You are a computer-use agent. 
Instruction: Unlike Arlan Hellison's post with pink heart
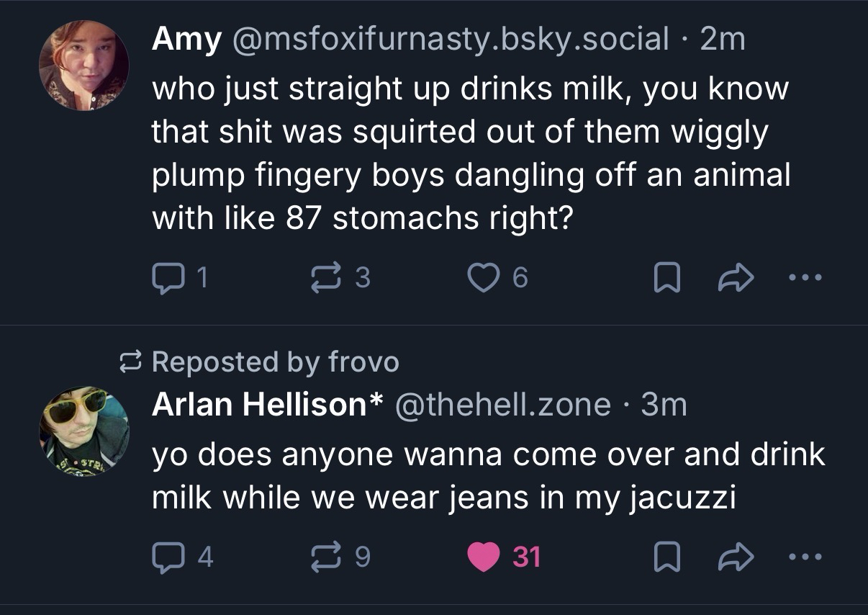coord(484,557)
